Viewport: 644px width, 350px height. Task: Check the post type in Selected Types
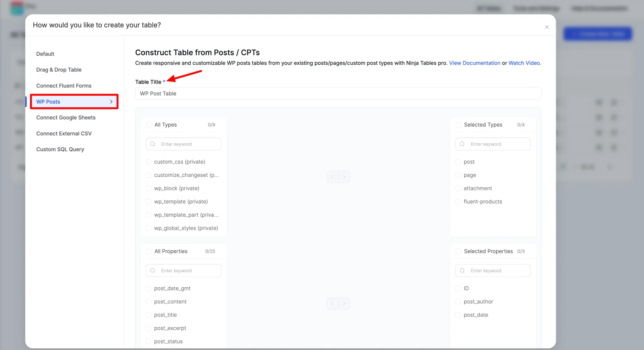coord(458,162)
